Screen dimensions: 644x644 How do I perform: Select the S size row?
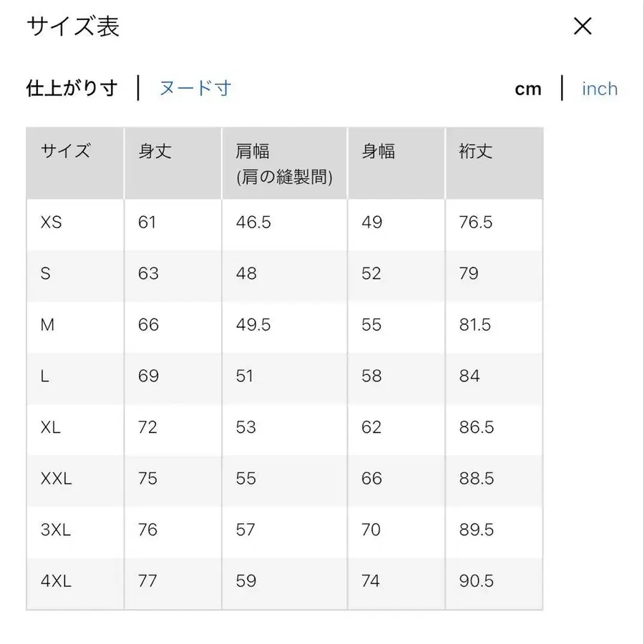(45, 274)
